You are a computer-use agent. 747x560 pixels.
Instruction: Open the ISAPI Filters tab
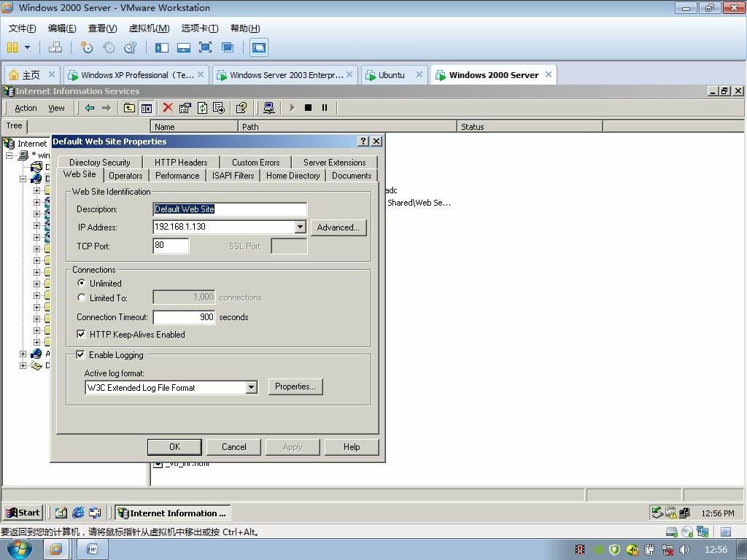pyautogui.click(x=233, y=176)
